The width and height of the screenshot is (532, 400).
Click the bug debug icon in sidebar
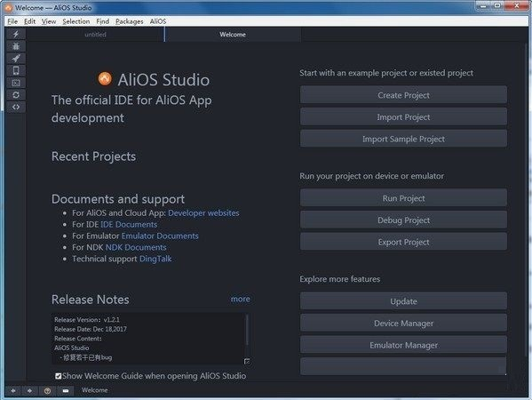coord(16,46)
